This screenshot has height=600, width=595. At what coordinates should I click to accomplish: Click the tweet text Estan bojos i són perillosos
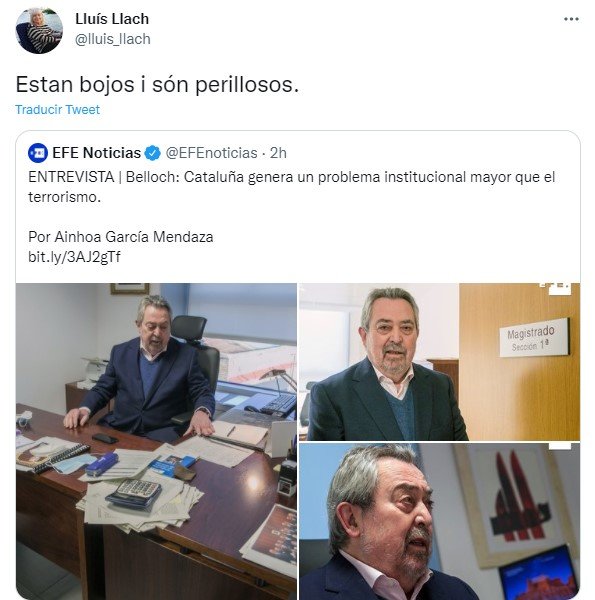pos(157,85)
